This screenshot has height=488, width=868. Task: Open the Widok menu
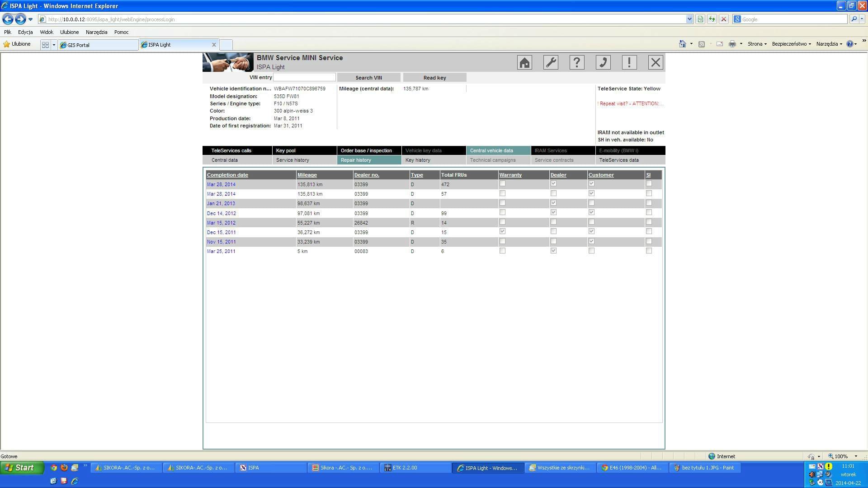(47, 32)
